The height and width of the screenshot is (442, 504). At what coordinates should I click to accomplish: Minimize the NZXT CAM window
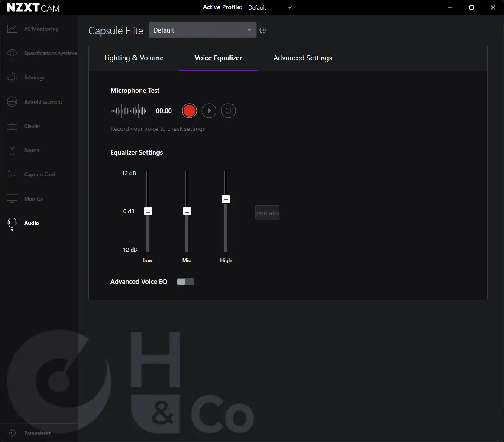[x=450, y=7]
